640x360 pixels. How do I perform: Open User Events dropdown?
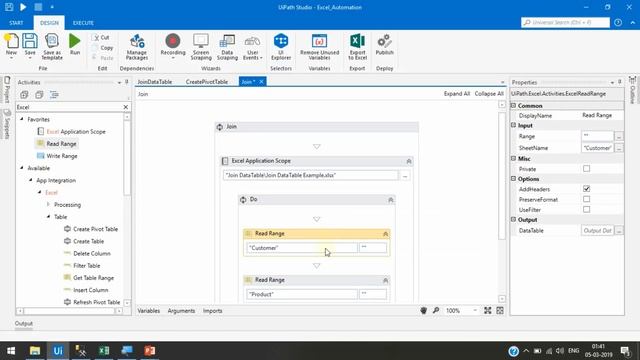pos(252,47)
